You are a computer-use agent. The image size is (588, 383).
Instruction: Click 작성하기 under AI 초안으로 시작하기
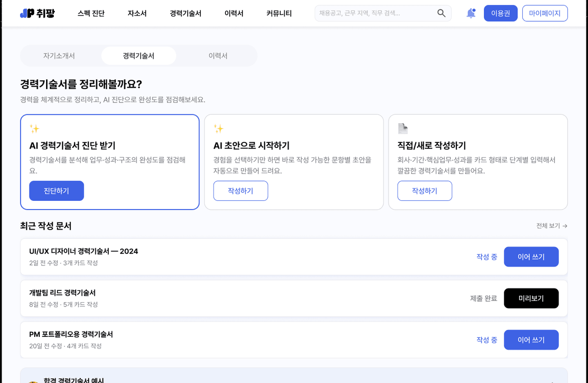tap(241, 191)
